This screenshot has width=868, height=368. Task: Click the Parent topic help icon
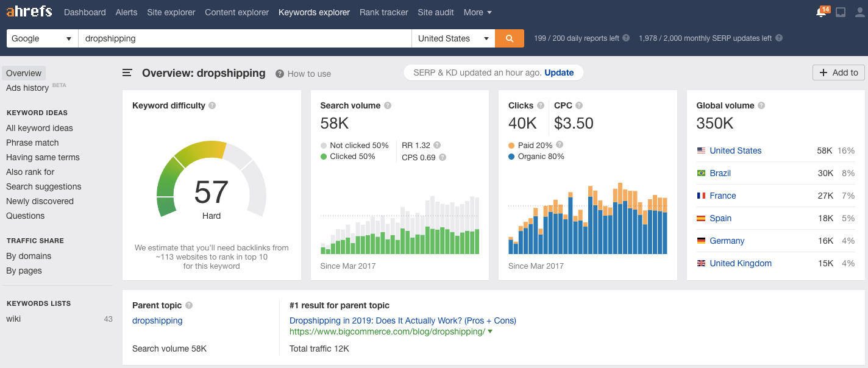[189, 305]
